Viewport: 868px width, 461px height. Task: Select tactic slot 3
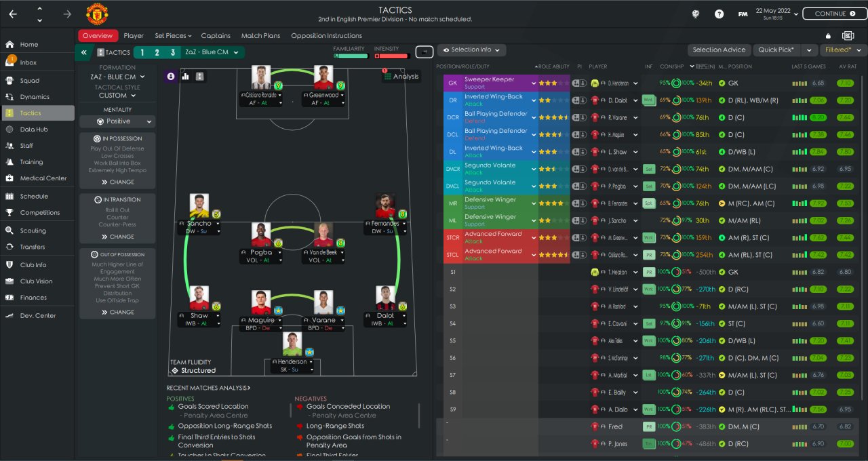pos(172,52)
